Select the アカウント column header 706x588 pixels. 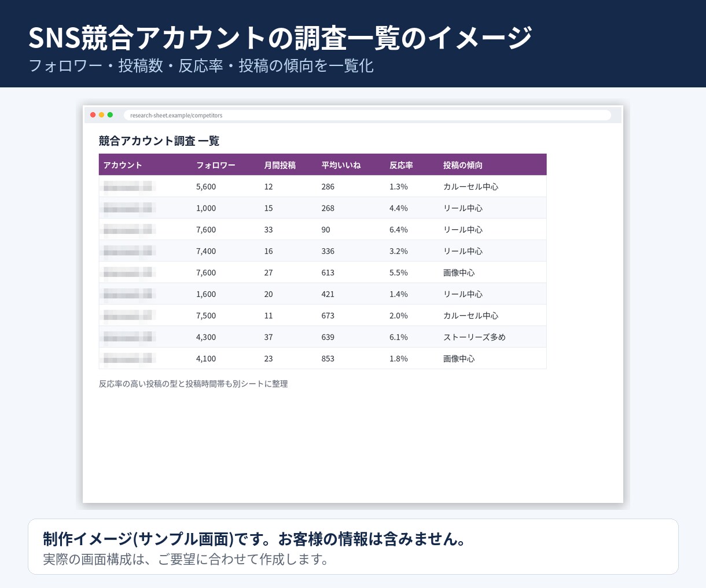123,165
